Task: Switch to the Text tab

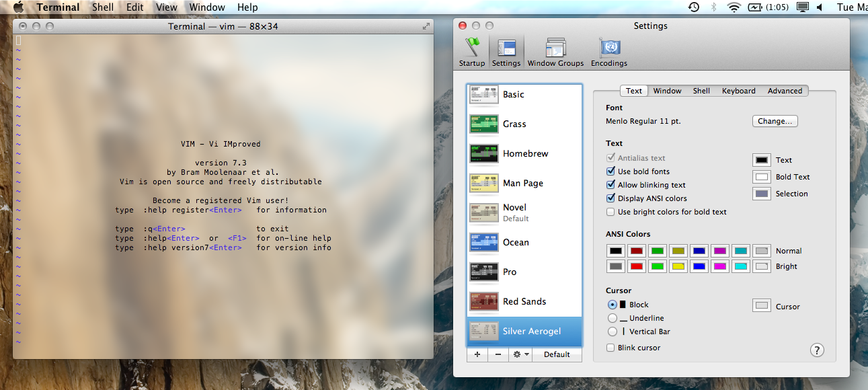Action: pyautogui.click(x=634, y=91)
